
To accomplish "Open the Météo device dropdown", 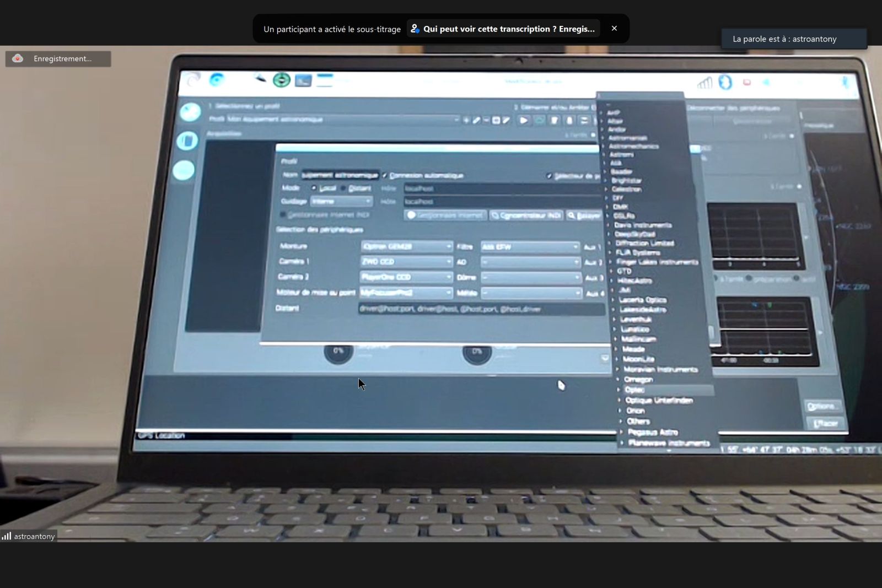I will point(532,293).
